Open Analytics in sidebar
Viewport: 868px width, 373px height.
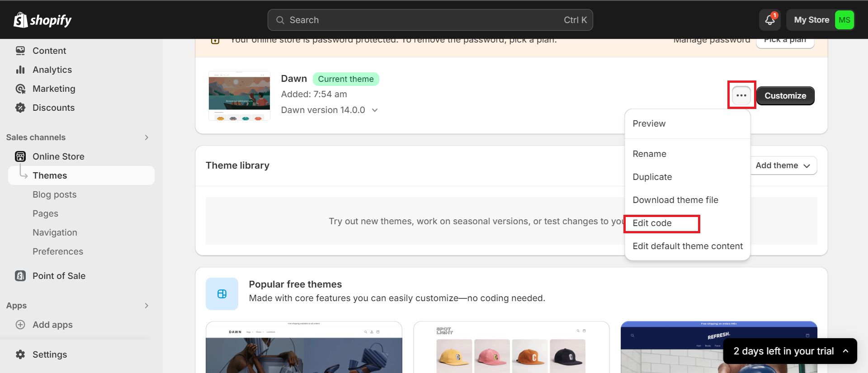tap(52, 70)
